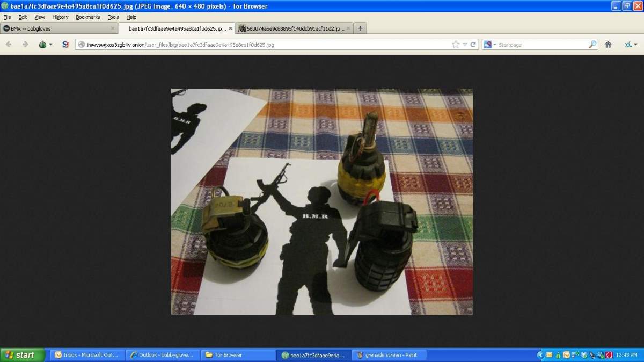
Task: Show URL history dropdown in address bar
Action: coord(465,45)
